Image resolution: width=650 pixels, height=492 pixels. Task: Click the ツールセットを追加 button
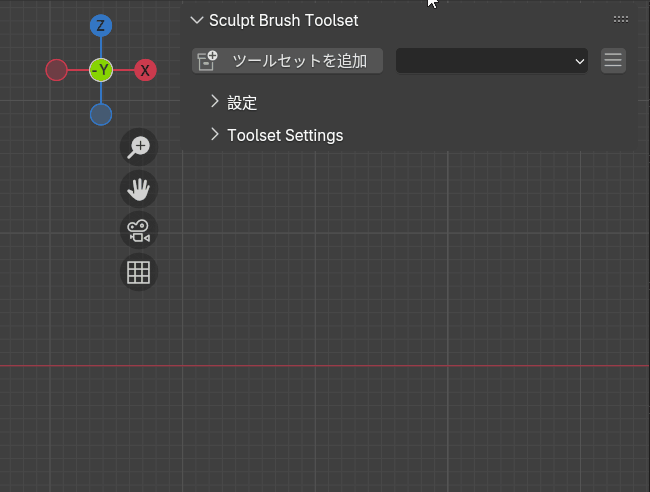click(287, 61)
